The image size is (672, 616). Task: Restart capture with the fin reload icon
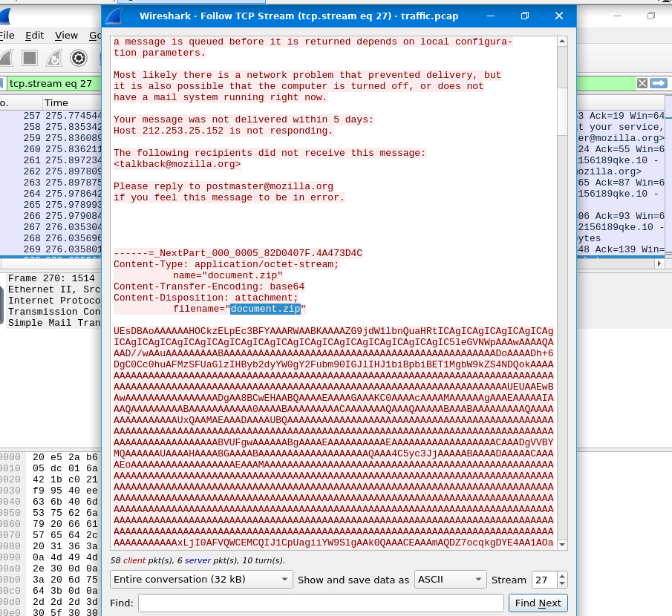54,58
